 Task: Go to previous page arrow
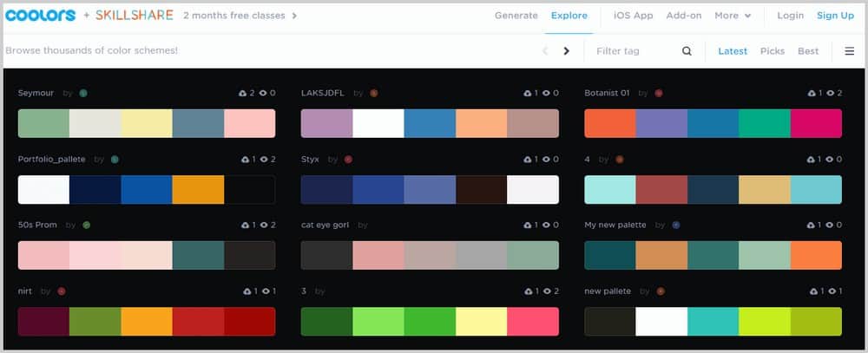[x=545, y=51]
